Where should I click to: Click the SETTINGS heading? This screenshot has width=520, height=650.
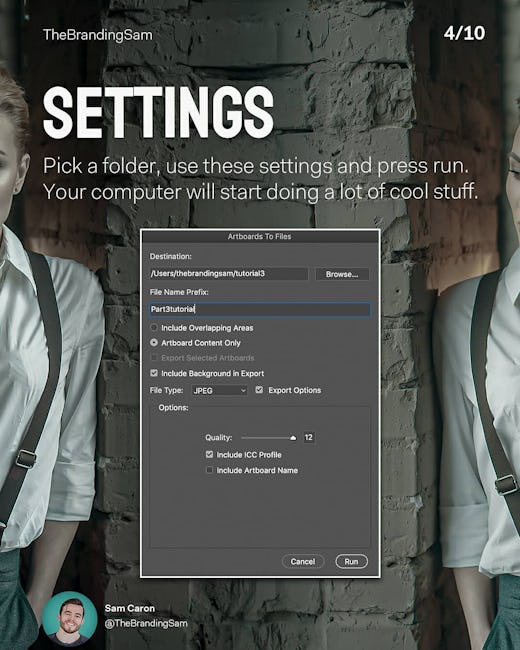tap(158, 112)
